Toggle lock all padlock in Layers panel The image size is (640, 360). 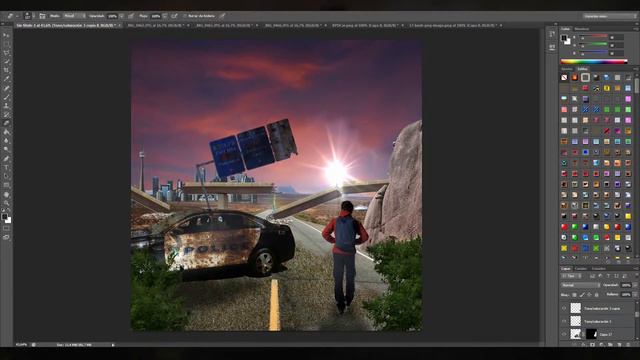[596, 295]
